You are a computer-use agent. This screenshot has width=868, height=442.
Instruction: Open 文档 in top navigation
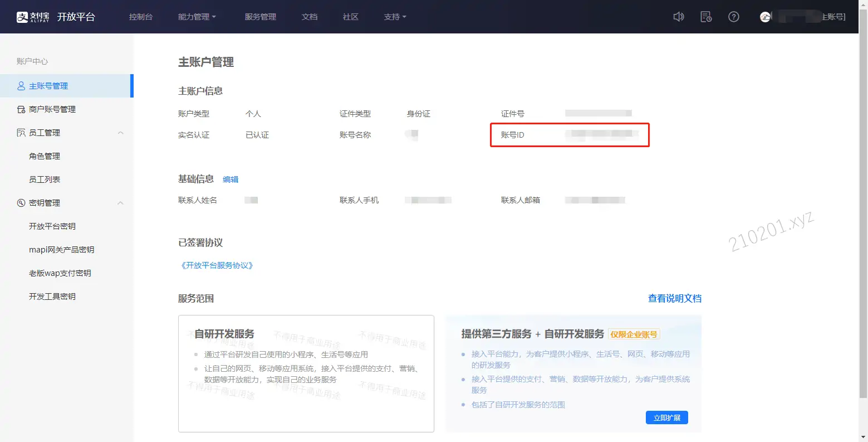pos(310,17)
